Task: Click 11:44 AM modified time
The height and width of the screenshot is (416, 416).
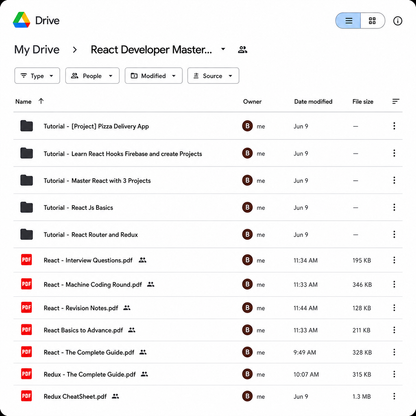Action: [306, 308]
